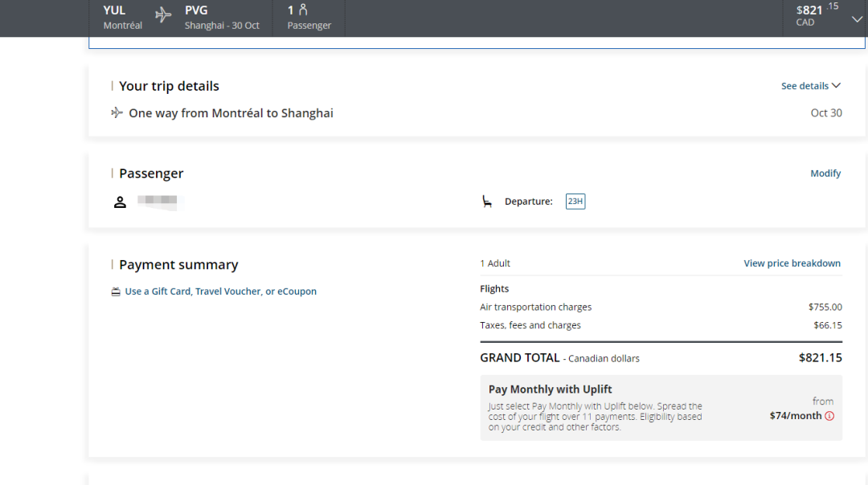
Task: Click the gift card icon
Action: [116, 291]
